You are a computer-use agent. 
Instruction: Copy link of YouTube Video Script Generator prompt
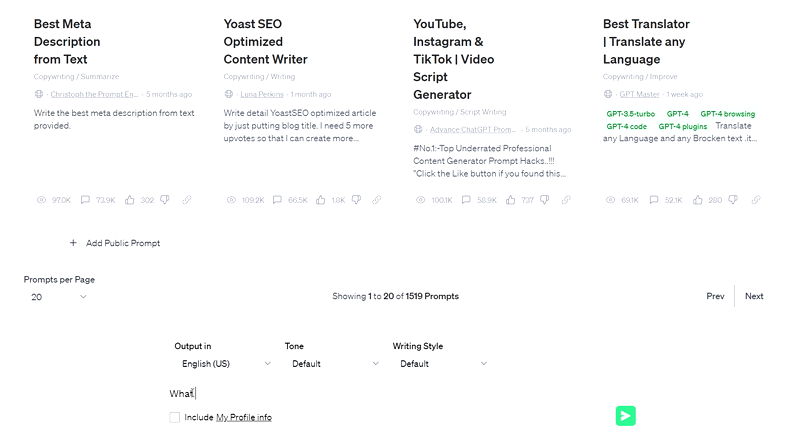click(566, 200)
